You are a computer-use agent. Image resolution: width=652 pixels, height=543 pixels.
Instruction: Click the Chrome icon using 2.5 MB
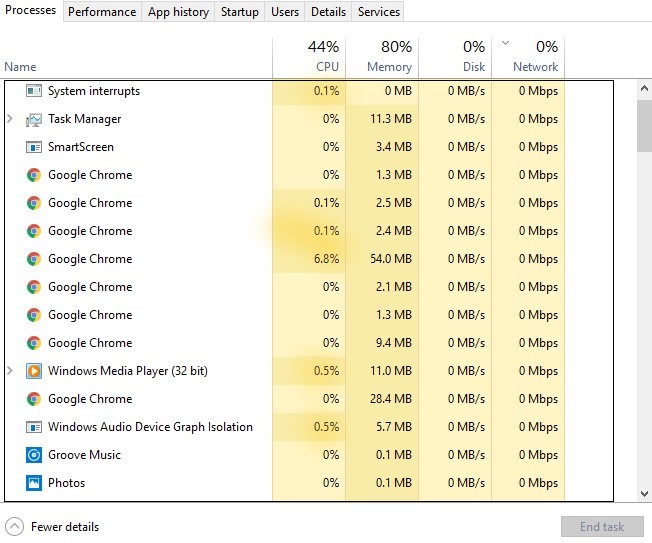[x=34, y=203]
